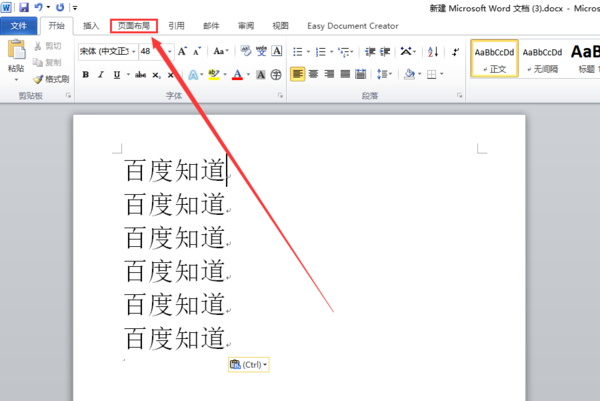The height and width of the screenshot is (401, 600).
Task: Open the line spacing menu
Action: click(384, 74)
